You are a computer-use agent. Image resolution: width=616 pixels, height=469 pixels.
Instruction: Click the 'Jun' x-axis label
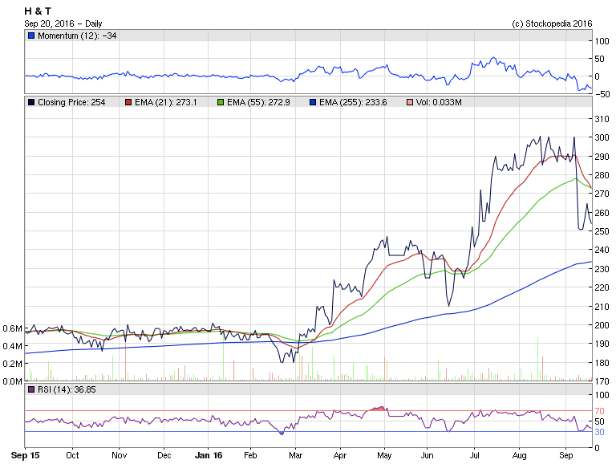coord(427,455)
